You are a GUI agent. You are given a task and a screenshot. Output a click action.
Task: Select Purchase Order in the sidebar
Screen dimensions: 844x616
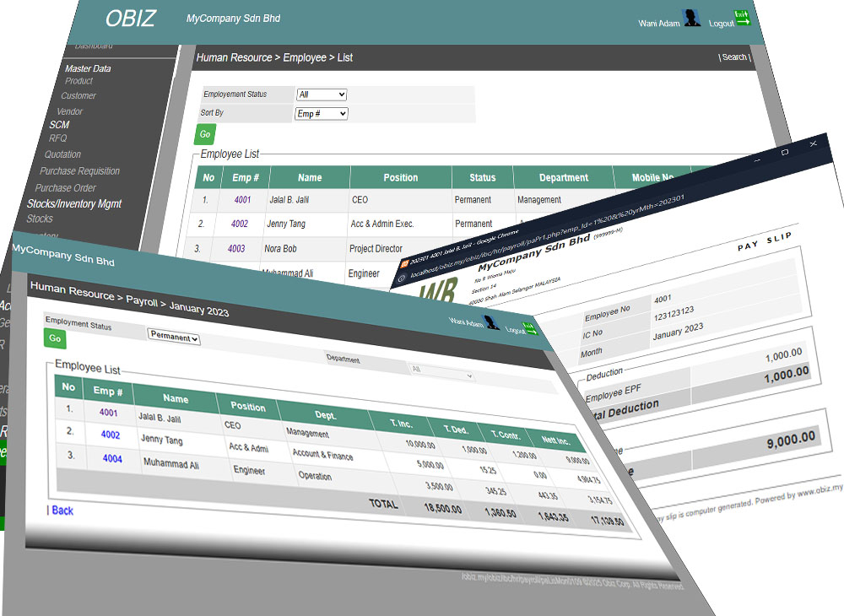[x=65, y=188]
